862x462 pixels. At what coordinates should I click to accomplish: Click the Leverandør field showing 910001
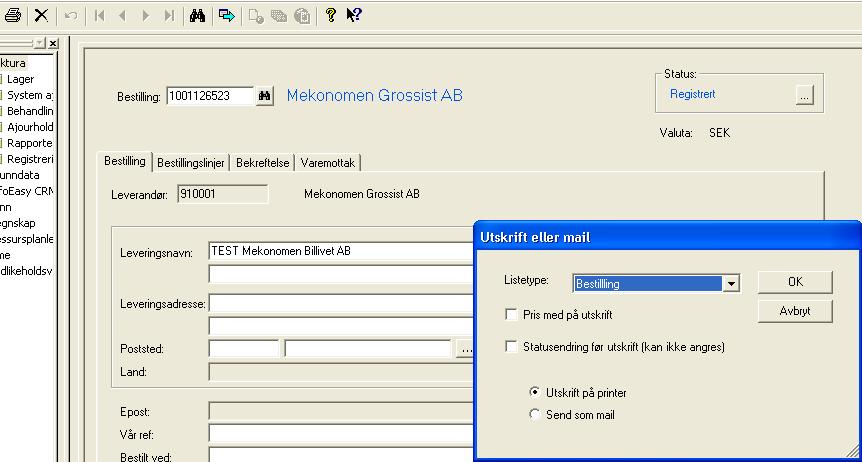pos(223,194)
